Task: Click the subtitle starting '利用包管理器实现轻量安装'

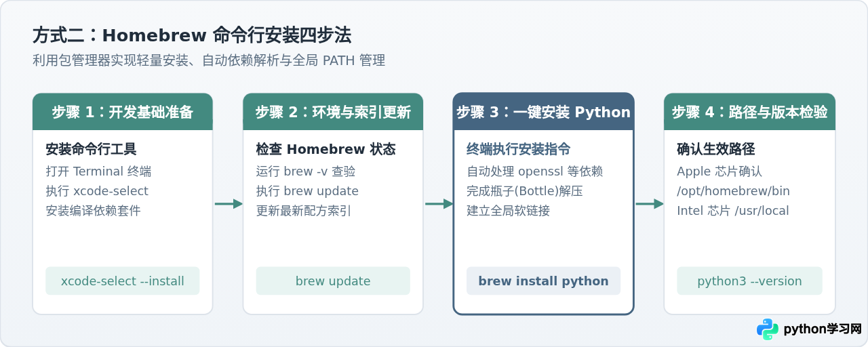Action: [209, 60]
